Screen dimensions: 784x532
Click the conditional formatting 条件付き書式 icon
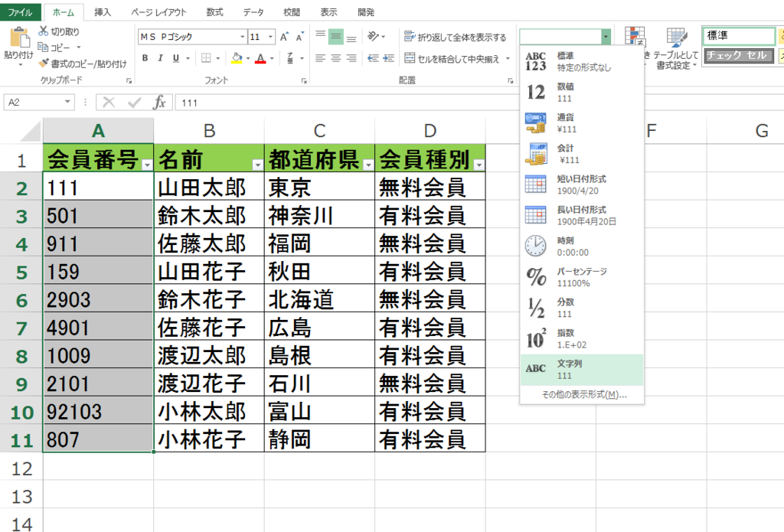[x=634, y=36]
